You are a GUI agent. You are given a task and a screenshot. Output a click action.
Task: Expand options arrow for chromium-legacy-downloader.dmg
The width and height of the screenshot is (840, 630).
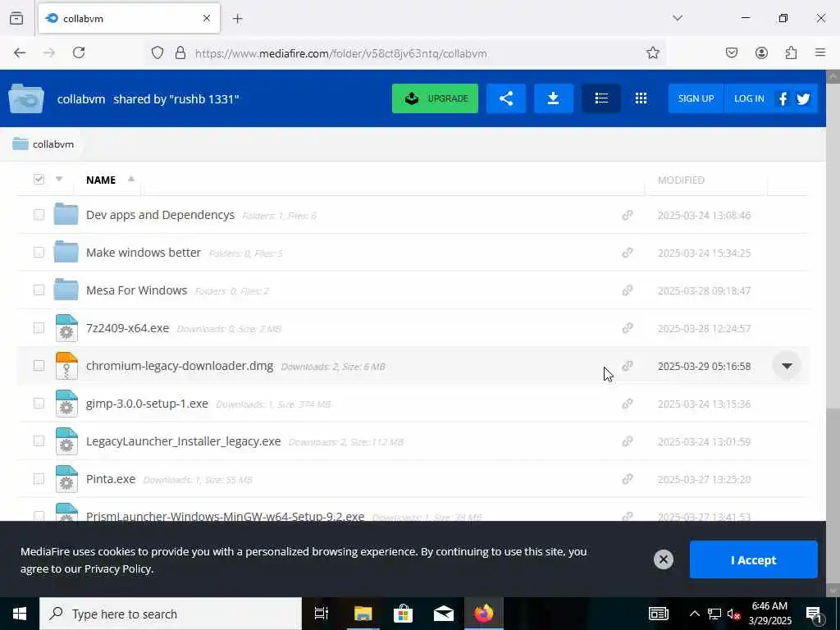pos(787,366)
